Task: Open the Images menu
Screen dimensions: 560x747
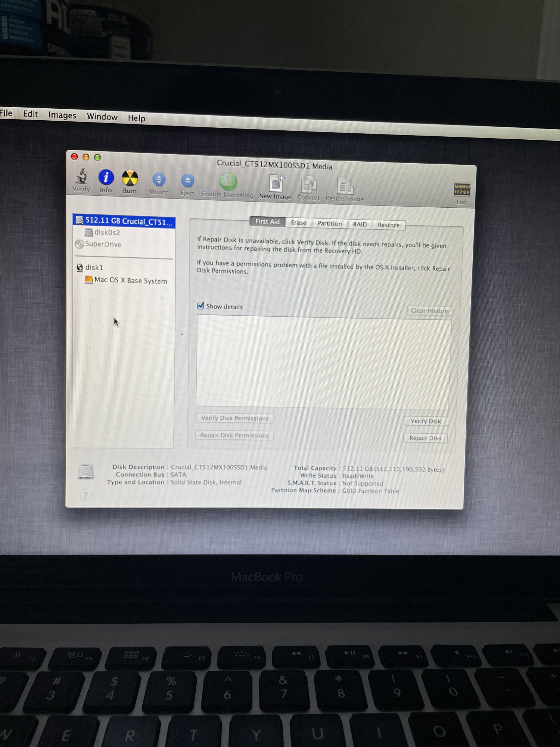Action: click(62, 115)
